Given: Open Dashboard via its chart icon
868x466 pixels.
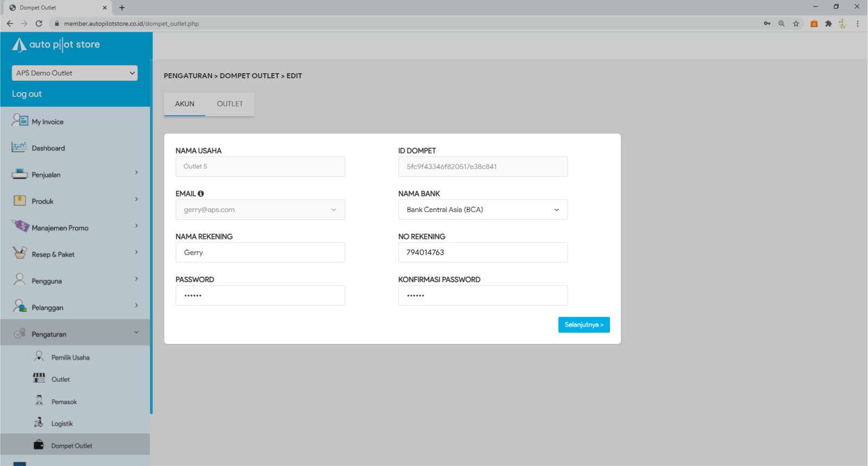Looking at the screenshot, I should click(20, 147).
